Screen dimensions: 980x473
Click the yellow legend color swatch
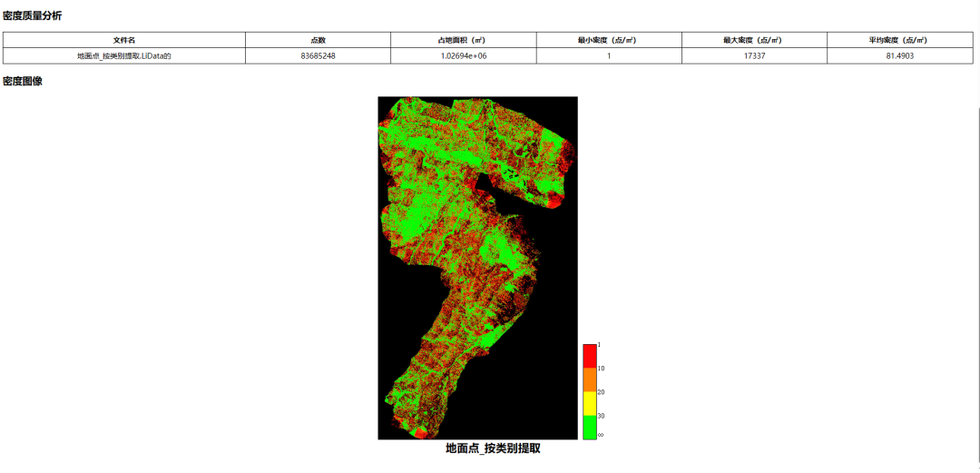tap(590, 404)
